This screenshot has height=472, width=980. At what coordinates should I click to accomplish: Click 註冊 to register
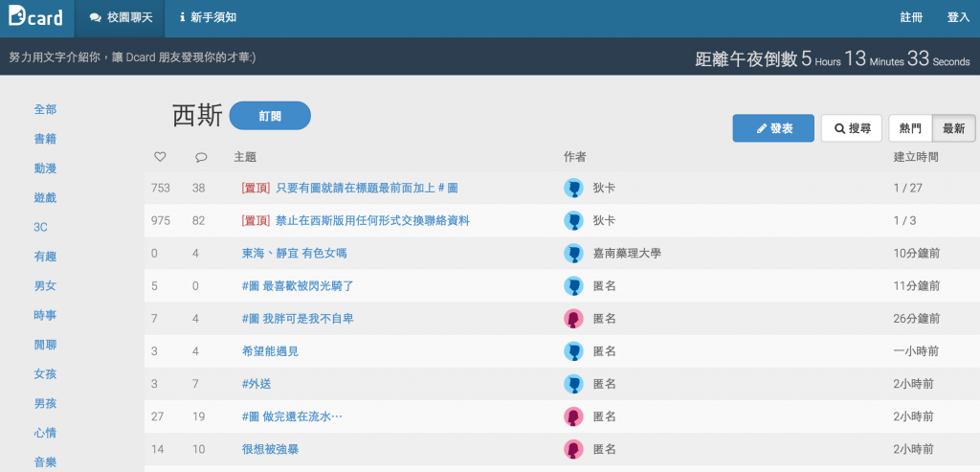[911, 18]
